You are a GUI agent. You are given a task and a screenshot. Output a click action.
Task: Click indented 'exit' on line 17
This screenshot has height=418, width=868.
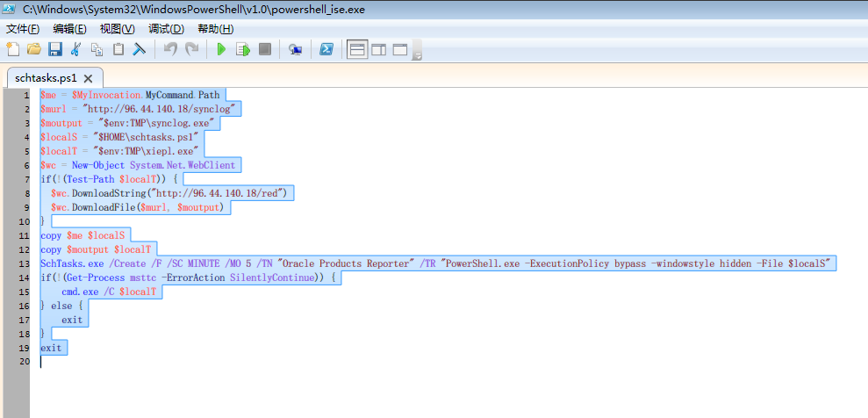[72, 320]
